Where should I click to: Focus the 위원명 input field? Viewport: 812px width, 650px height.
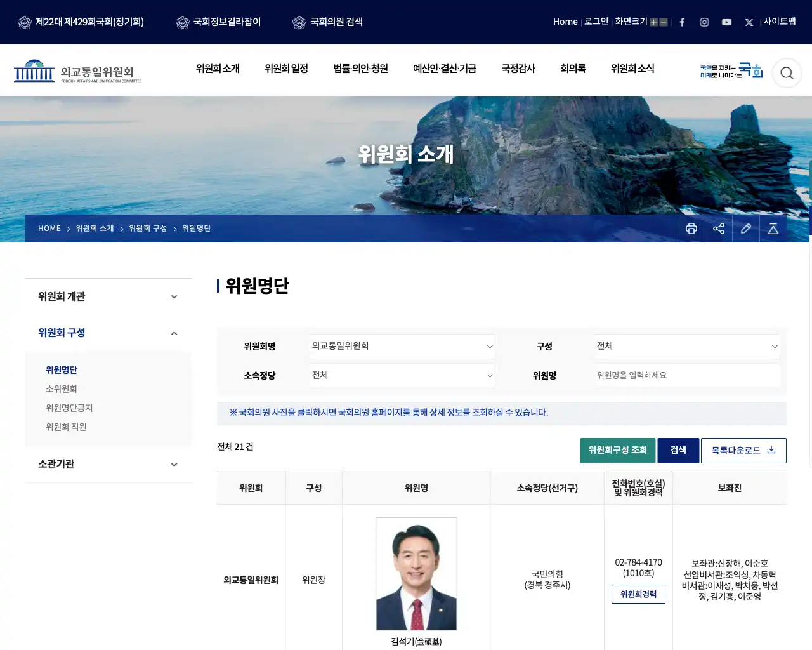coord(687,376)
